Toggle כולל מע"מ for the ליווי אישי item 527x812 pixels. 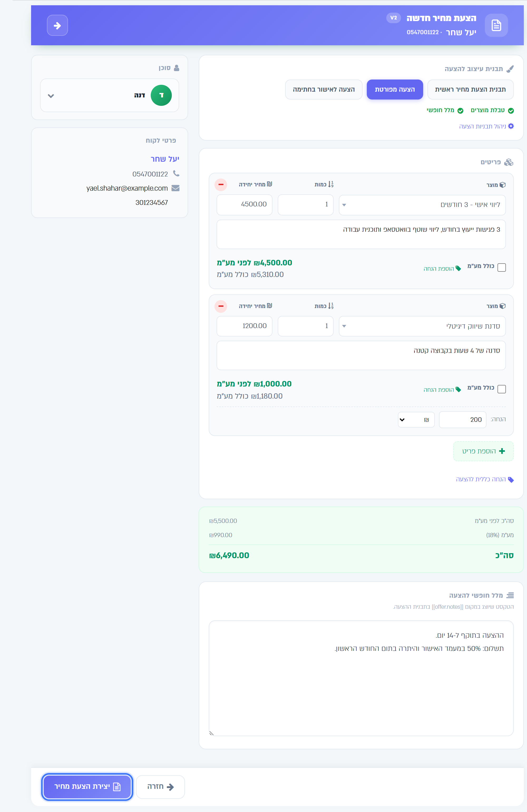coord(502,268)
